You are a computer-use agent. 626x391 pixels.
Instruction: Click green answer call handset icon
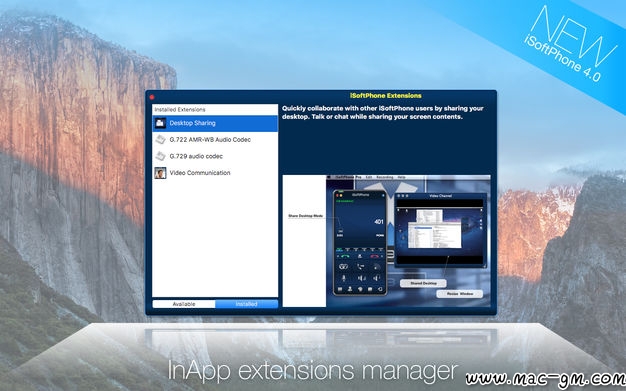[x=345, y=256]
